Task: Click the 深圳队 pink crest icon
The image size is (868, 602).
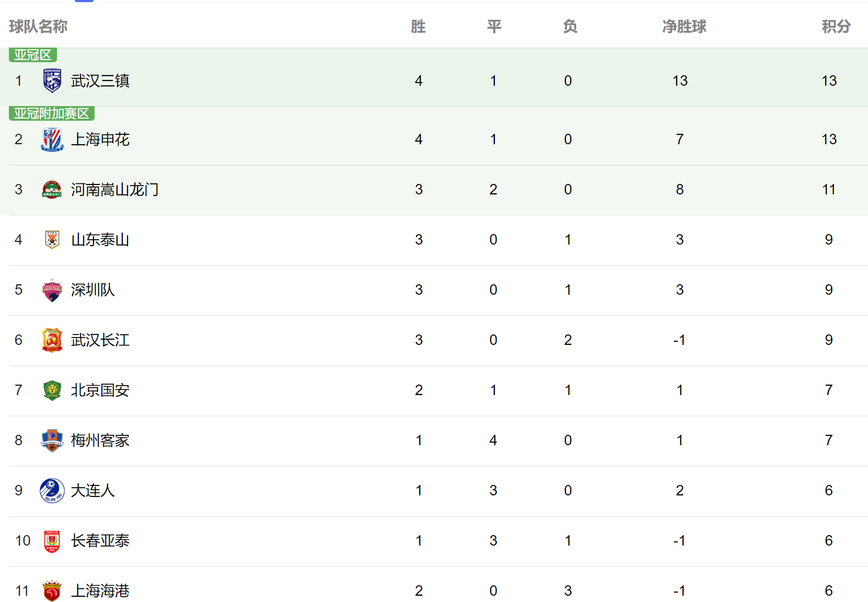Action: click(x=52, y=290)
